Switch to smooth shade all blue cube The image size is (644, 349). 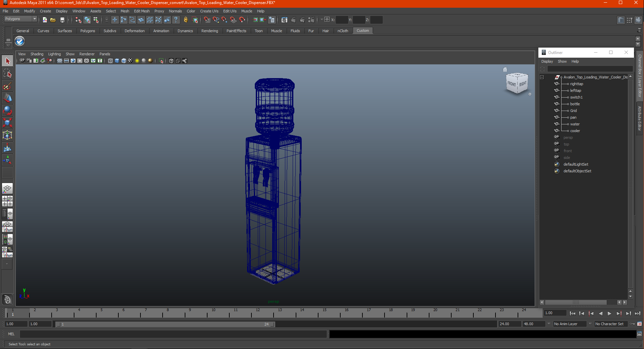[x=117, y=61]
